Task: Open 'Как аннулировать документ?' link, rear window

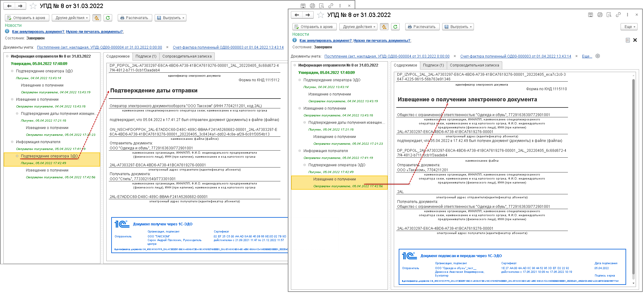Action: 38,32
